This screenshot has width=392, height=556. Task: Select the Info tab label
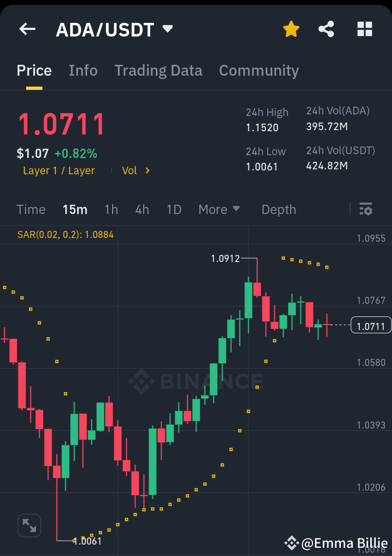83,70
